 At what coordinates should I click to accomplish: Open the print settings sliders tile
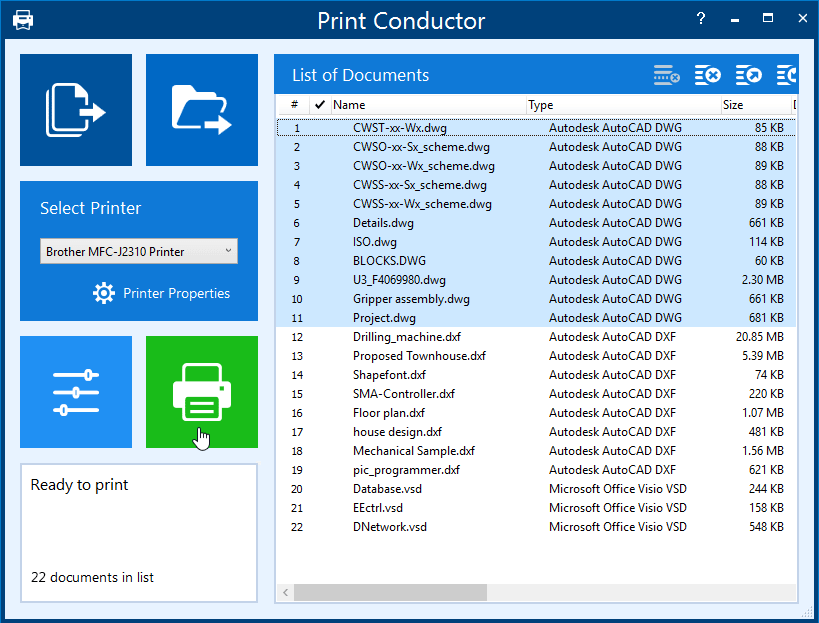click(x=76, y=392)
